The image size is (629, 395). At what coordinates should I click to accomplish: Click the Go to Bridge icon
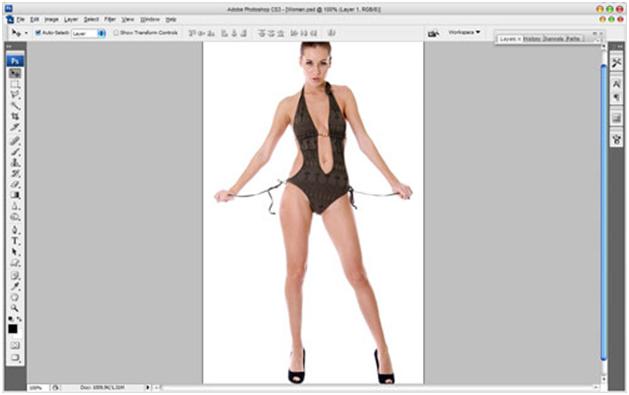(433, 33)
